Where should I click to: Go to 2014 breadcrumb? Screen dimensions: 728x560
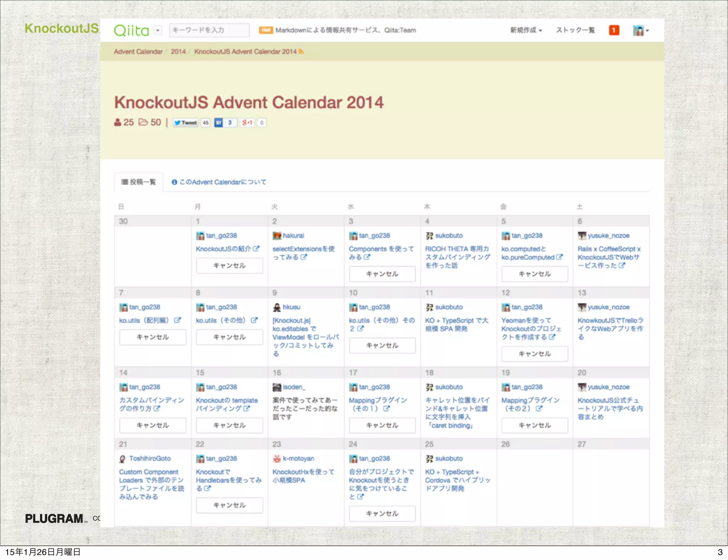(x=178, y=52)
